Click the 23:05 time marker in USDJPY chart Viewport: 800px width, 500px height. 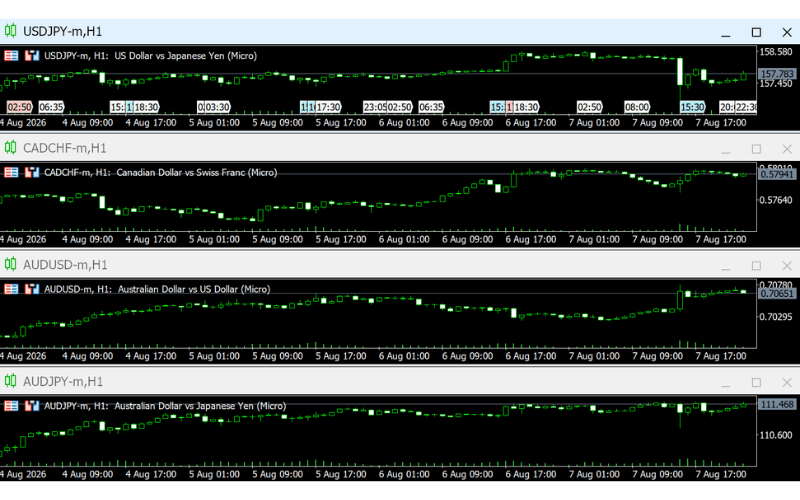click(375, 107)
